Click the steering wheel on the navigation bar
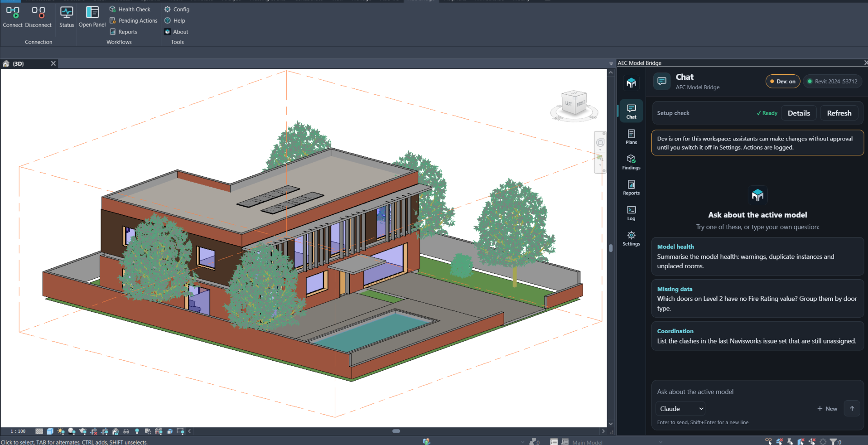Screen dimensions: 868x445 600,142
